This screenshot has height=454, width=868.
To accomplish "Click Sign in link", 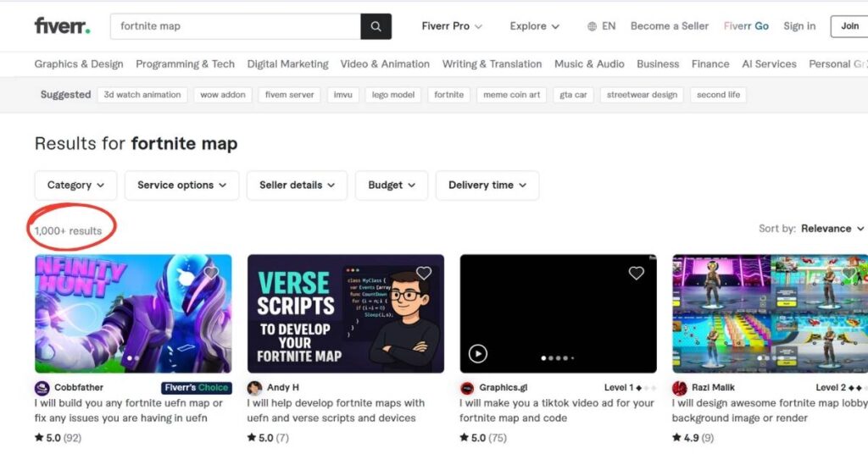I will pyautogui.click(x=799, y=26).
